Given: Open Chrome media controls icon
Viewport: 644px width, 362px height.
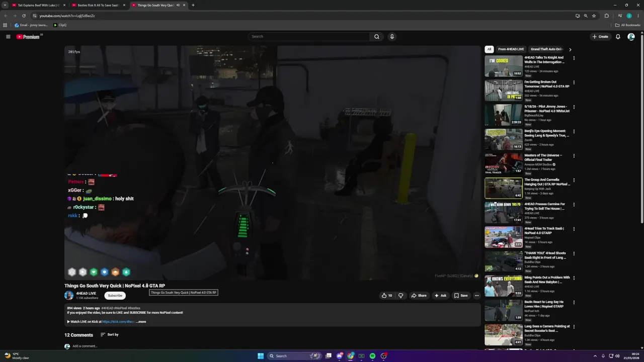Looking at the screenshot, I should point(620,16).
